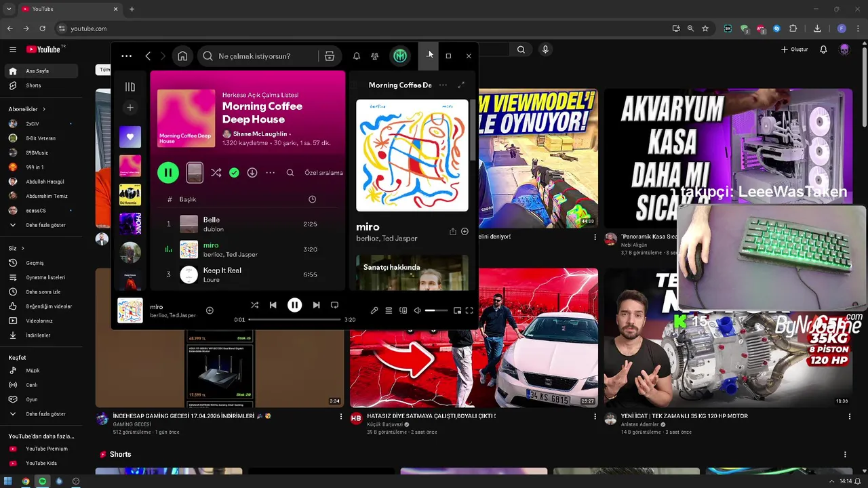This screenshot has height=488, width=868.
Task: Open Liked Songs heart tile
Action: (x=130, y=137)
